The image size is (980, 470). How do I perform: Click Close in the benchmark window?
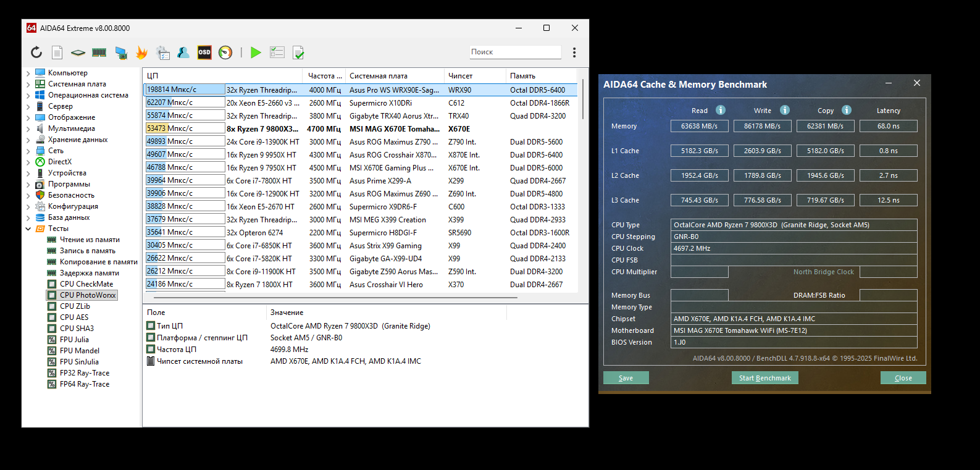coord(903,378)
